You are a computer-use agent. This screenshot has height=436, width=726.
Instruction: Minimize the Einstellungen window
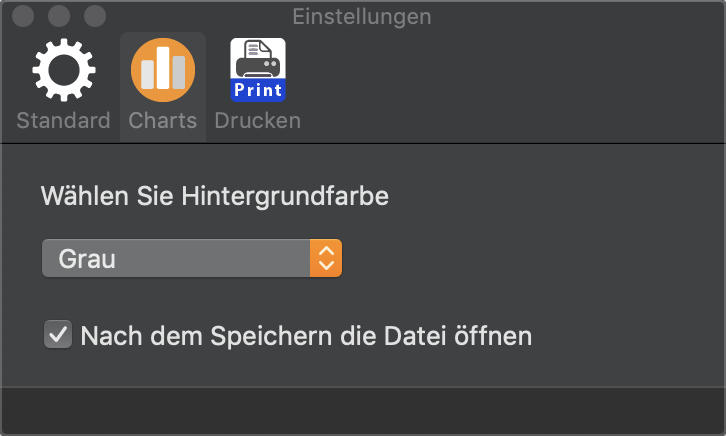pyautogui.click(x=59, y=16)
